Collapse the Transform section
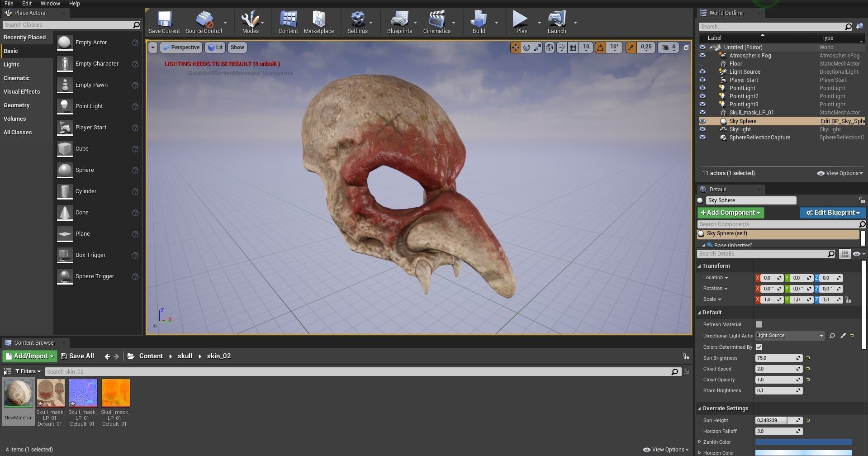The height and width of the screenshot is (456, 868). coord(699,266)
